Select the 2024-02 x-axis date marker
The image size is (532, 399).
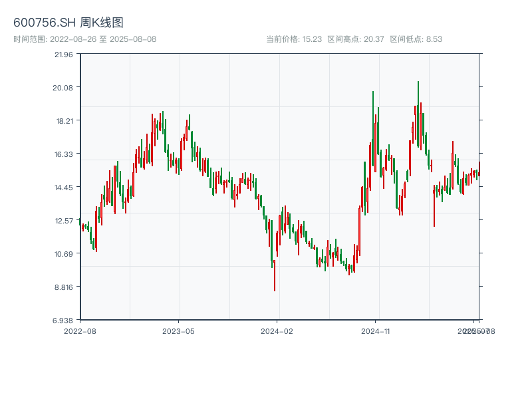tap(277, 331)
